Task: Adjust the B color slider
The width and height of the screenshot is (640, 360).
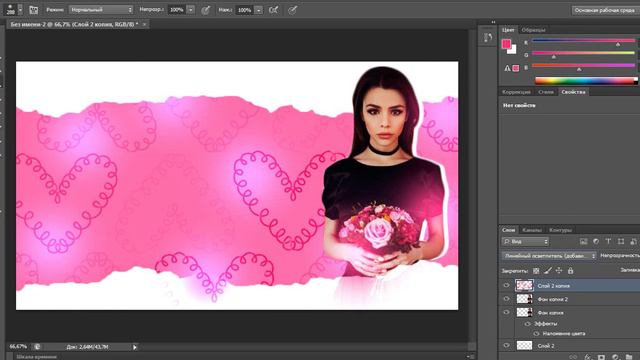Action: (x=583, y=66)
